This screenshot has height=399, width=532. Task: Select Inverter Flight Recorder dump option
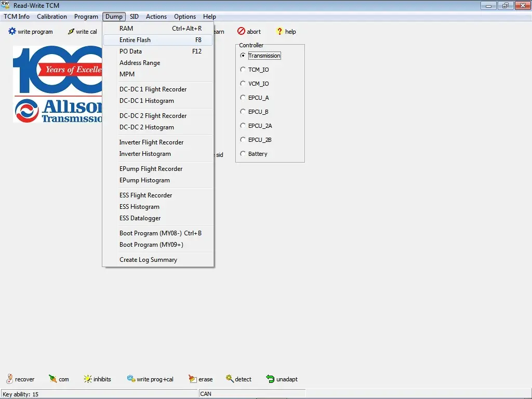[x=151, y=142]
